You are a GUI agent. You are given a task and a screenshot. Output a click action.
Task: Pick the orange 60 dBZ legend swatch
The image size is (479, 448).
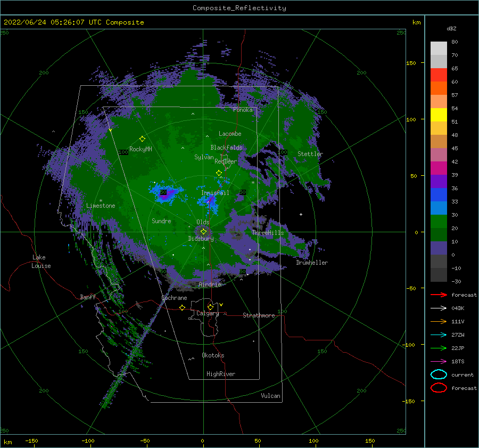pyautogui.click(x=439, y=88)
